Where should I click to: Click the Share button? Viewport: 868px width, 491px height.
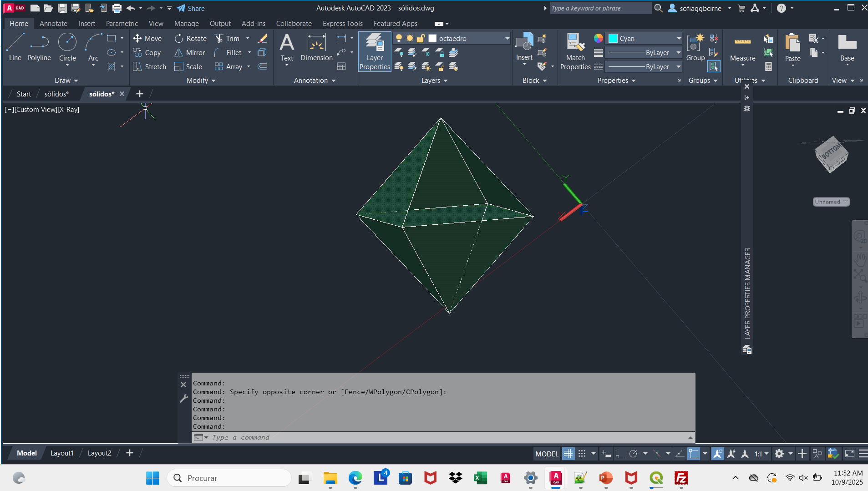pos(191,8)
